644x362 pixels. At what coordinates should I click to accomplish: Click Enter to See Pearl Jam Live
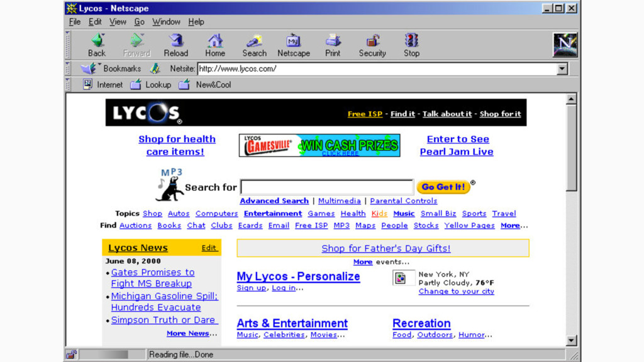457,145
